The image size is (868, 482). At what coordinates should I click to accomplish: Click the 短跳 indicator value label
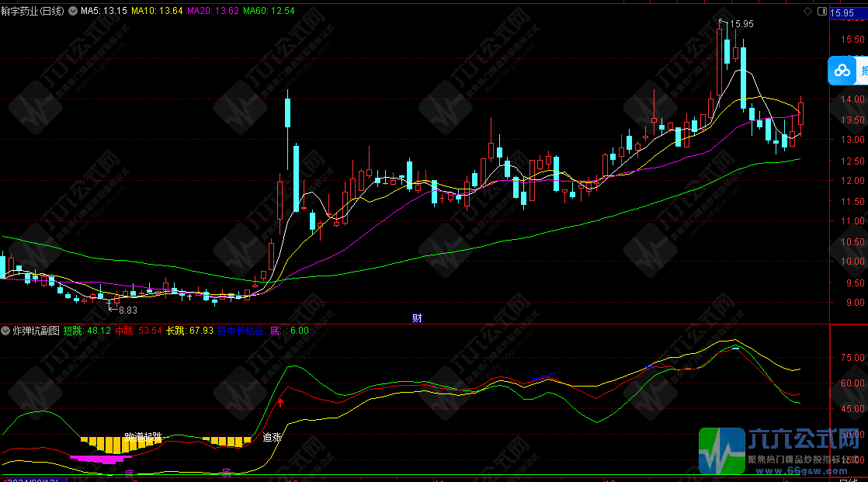pos(87,331)
